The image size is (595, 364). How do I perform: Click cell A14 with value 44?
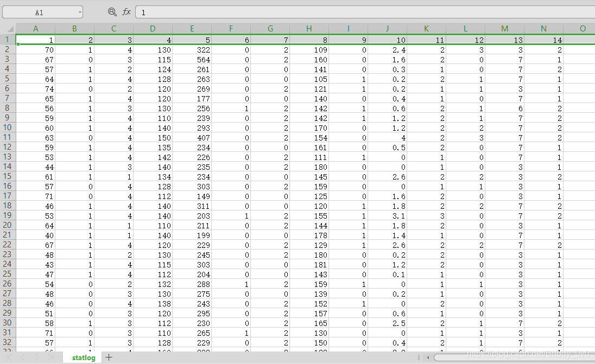tap(36, 167)
